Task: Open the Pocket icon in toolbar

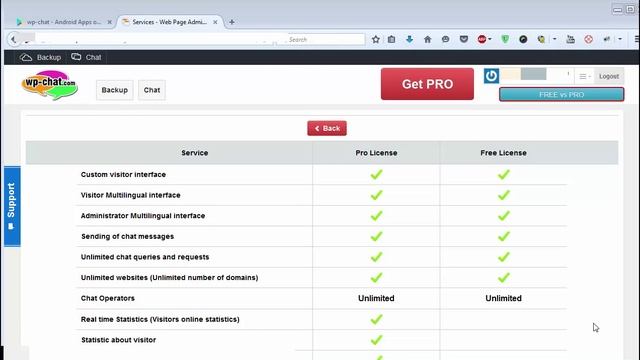Action: [464, 39]
